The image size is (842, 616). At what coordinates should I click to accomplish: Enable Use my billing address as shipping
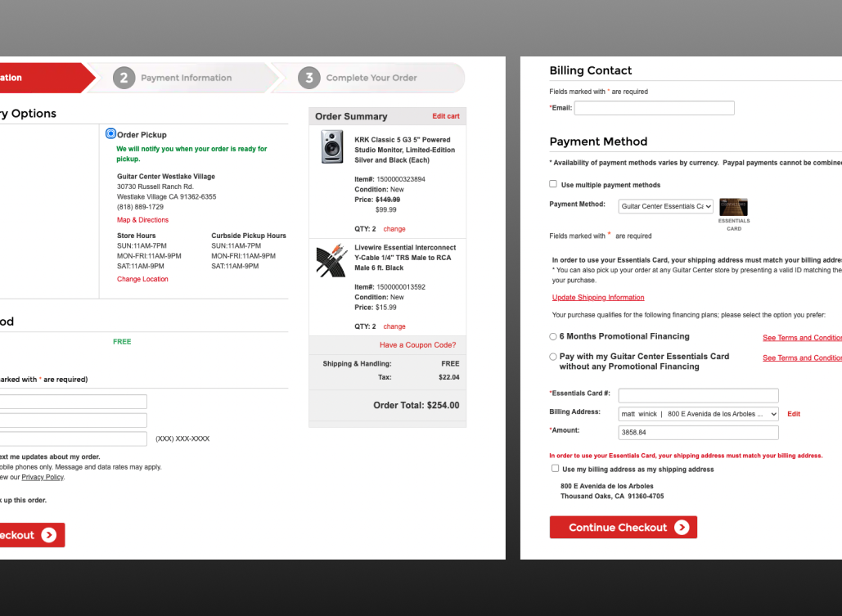pyautogui.click(x=556, y=469)
